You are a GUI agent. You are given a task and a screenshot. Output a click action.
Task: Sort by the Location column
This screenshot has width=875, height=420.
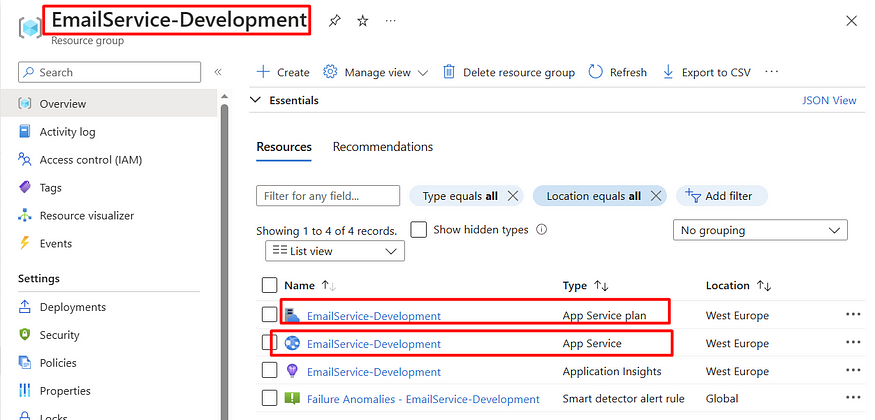coord(738,286)
